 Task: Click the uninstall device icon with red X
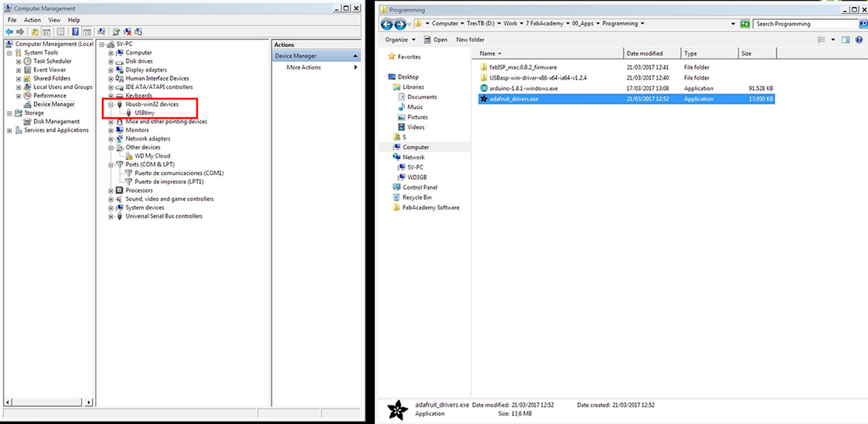127,32
